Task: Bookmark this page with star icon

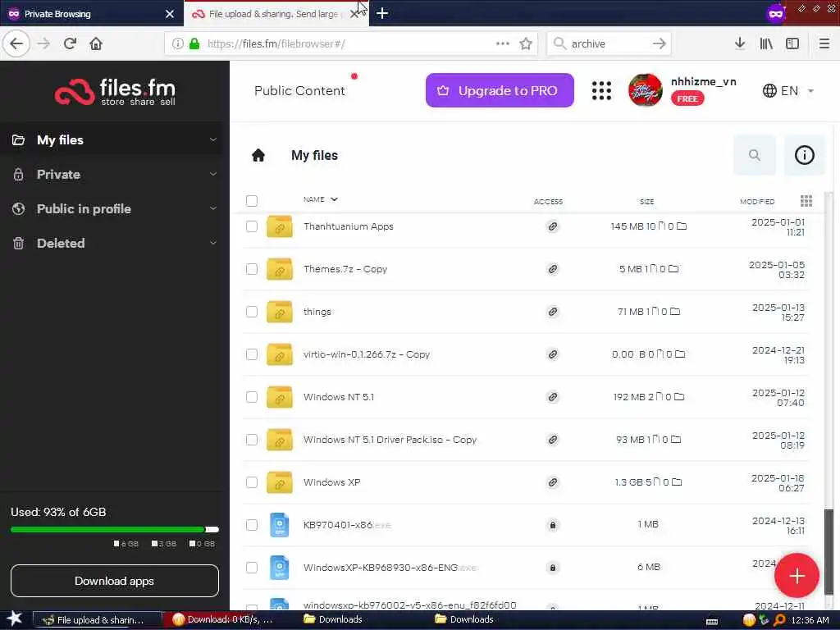Action: coord(526,43)
